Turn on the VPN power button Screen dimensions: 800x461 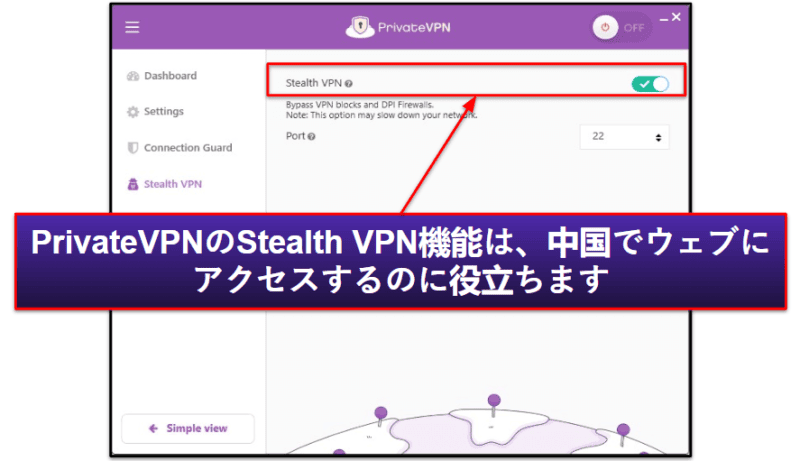point(605,28)
